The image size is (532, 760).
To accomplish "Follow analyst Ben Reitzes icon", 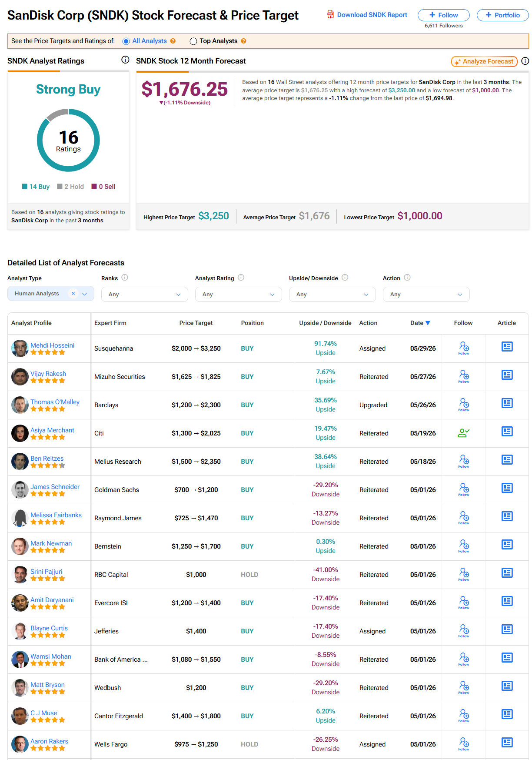I will [x=464, y=461].
